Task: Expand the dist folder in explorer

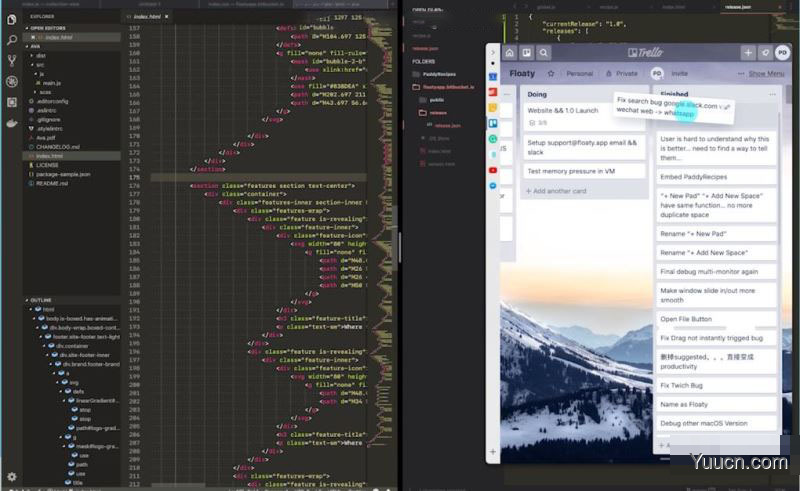Action: pos(40,55)
